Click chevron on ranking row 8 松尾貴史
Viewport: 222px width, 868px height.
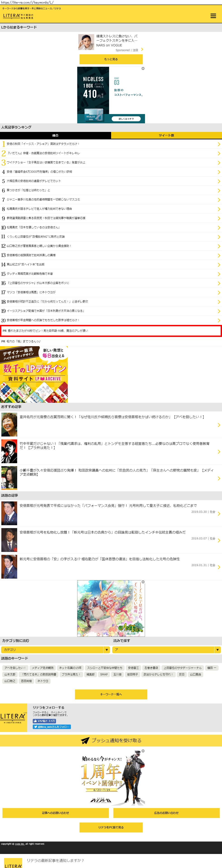(219, 209)
